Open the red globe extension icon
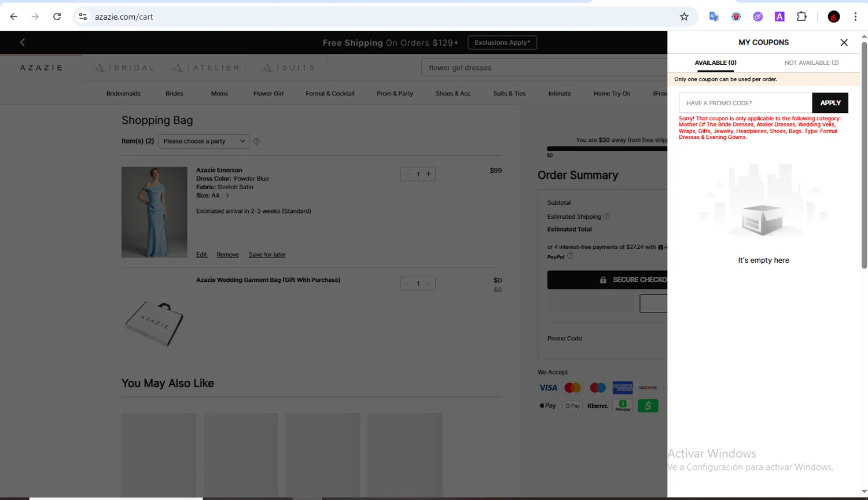 point(736,17)
